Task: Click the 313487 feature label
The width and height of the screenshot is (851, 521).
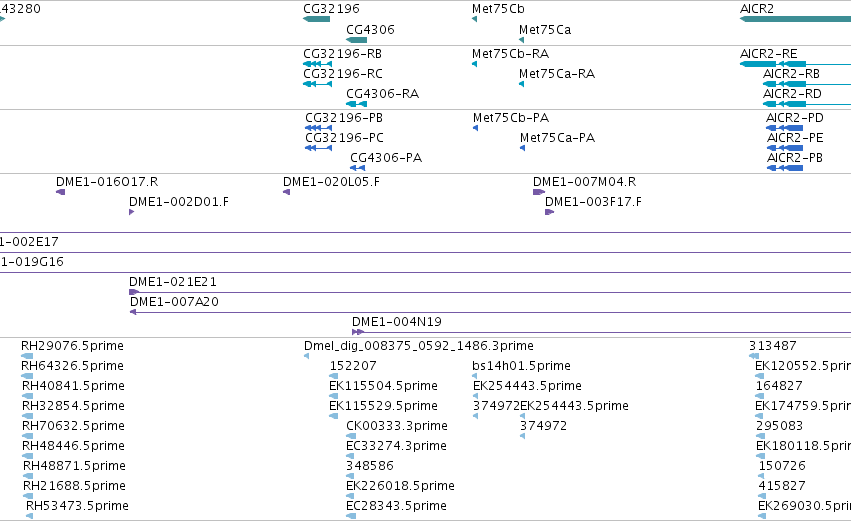Action: click(x=773, y=346)
